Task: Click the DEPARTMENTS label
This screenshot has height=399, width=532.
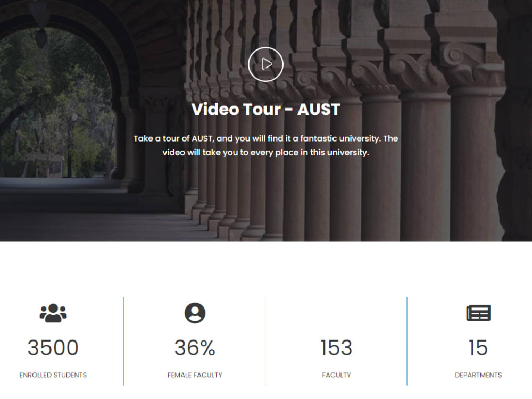Action: 478,375
